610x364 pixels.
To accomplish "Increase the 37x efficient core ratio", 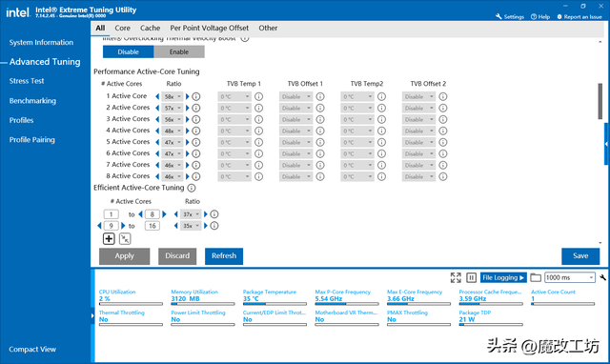I will tap(206, 214).
